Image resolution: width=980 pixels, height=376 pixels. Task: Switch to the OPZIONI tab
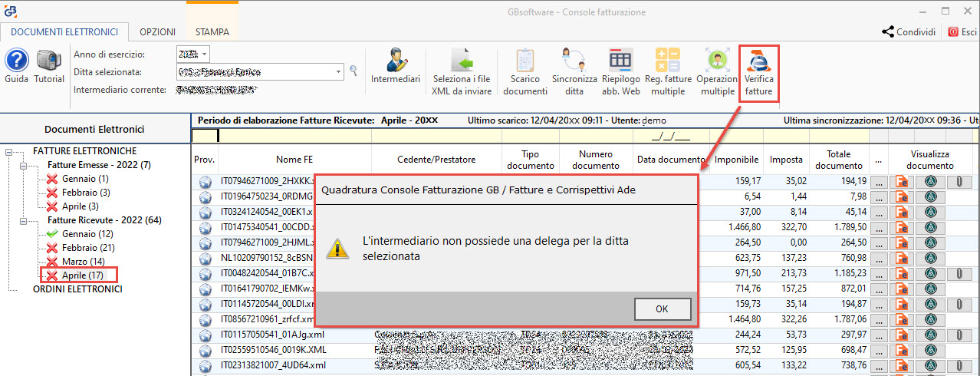[x=157, y=32]
